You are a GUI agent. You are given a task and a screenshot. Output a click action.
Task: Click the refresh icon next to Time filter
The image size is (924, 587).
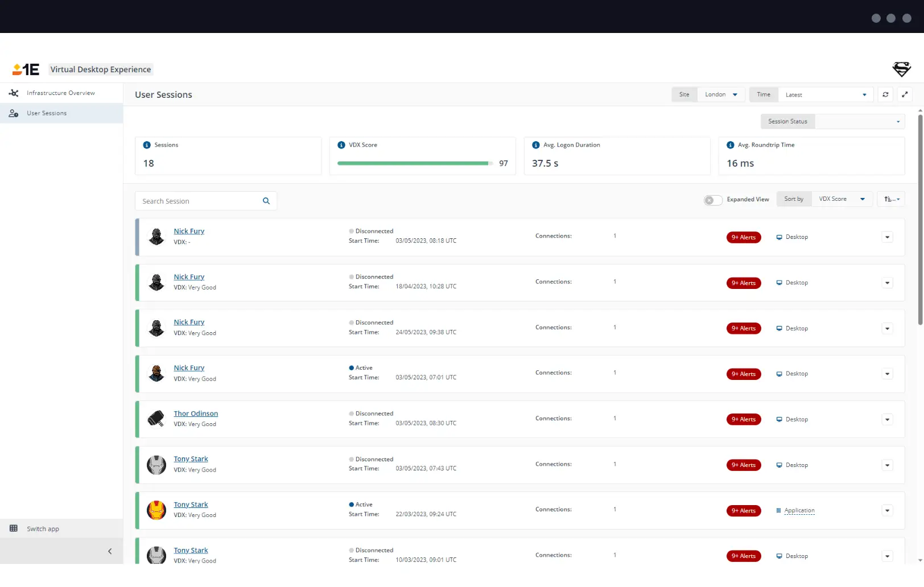(885, 94)
